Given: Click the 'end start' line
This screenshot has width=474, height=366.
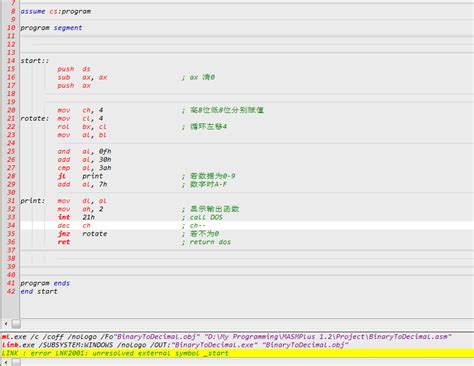Looking at the screenshot, I should click(39, 291).
